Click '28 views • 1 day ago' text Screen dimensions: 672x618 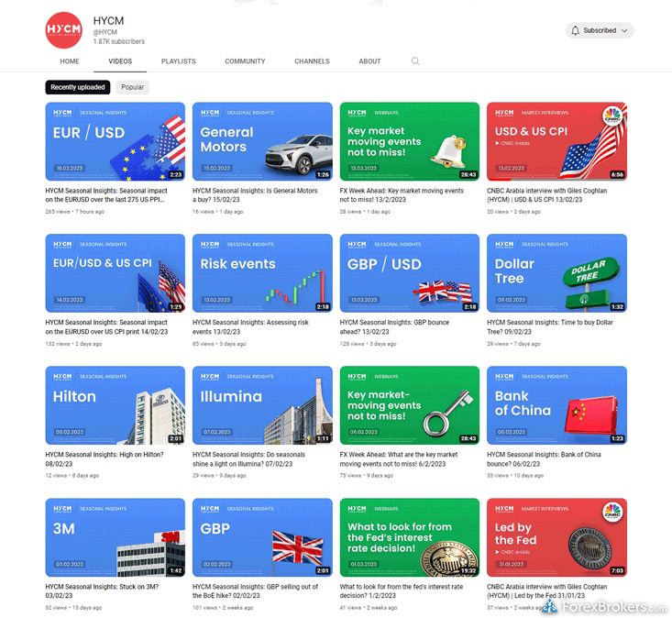pyautogui.click(x=365, y=212)
